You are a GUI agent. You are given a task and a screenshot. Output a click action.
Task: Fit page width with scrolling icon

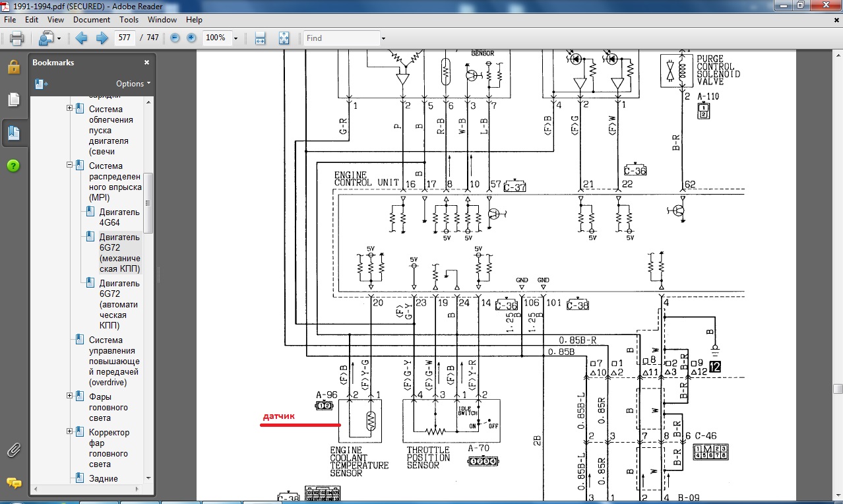click(260, 38)
